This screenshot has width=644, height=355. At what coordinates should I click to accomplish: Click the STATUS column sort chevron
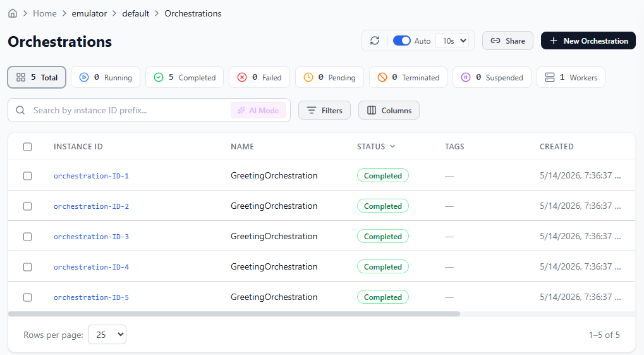(x=392, y=146)
